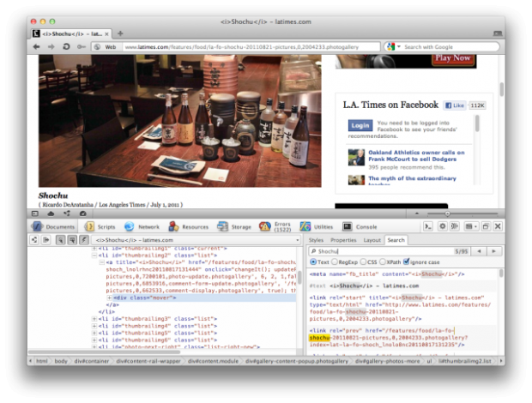This screenshot has width=532, height=403.
Task: Open the closed tabs icon at the tab bar's right end
Action: [498, 33]
